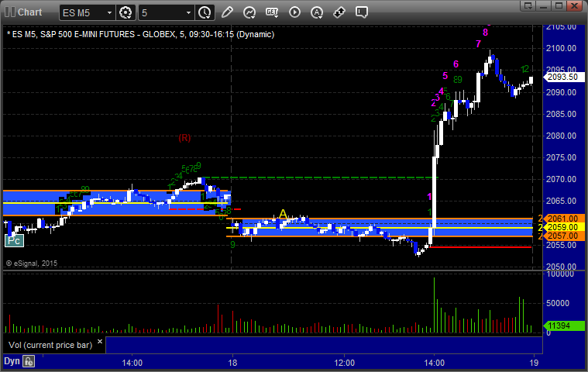This screenshot has width=588, height=372.
Task: Click the 2061.00 orange price label
Action: point(564,219)
